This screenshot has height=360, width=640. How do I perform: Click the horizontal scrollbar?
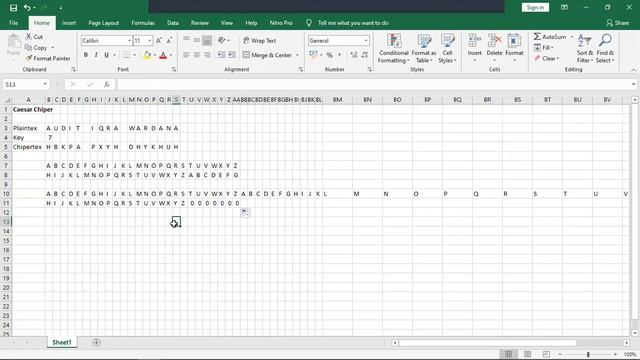488,343
